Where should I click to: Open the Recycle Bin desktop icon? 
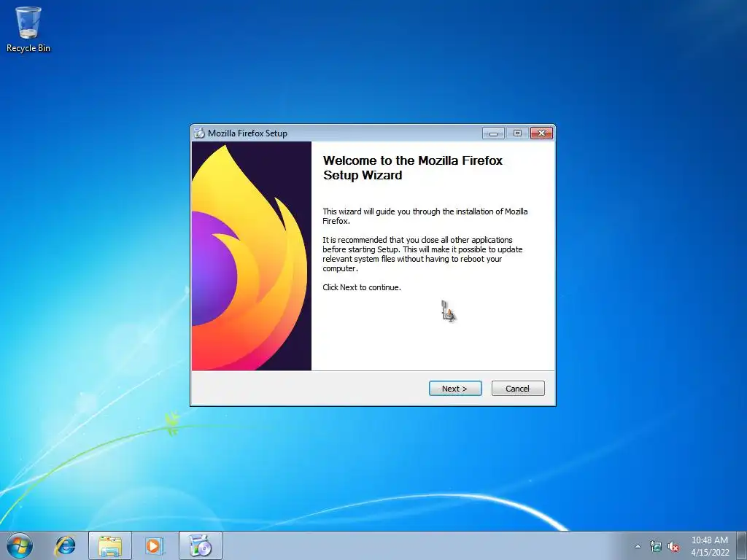coord(28,29)
